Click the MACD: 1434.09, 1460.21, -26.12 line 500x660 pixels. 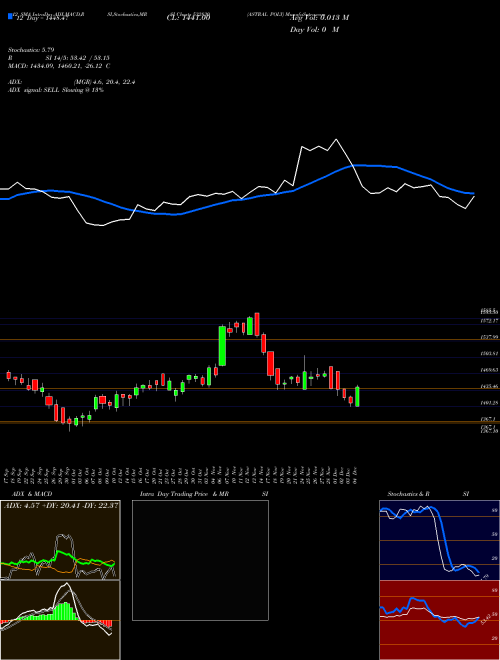click(59, 66)
